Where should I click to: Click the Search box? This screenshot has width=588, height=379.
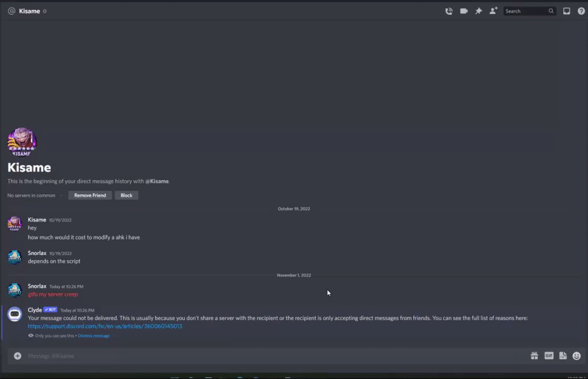tap(529, 11)
